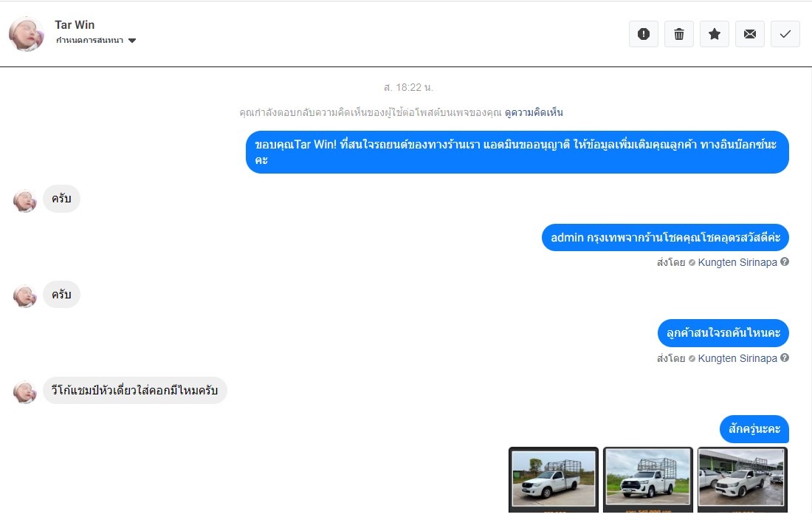
Task: Select the สักครู่นะคะ message bubble
Action: pos(754,429)
